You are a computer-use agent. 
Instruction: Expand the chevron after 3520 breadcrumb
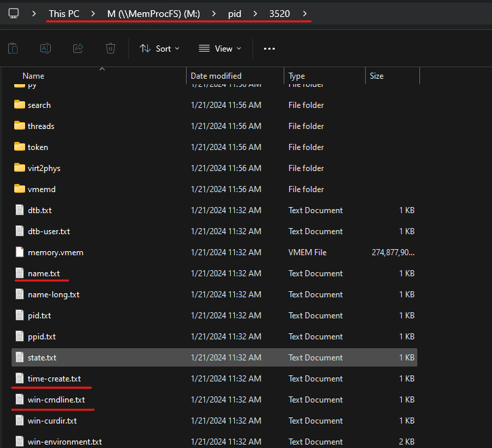point(305,14)
